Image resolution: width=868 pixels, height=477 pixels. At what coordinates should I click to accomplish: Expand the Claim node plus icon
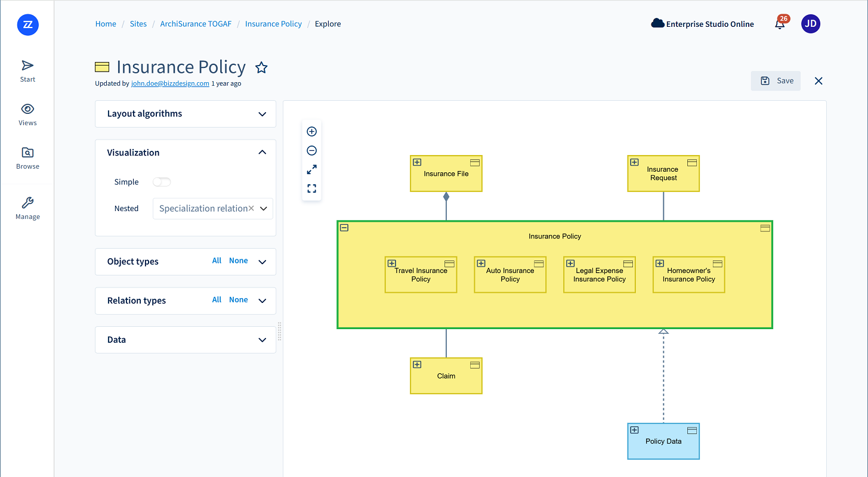[417, 364]
